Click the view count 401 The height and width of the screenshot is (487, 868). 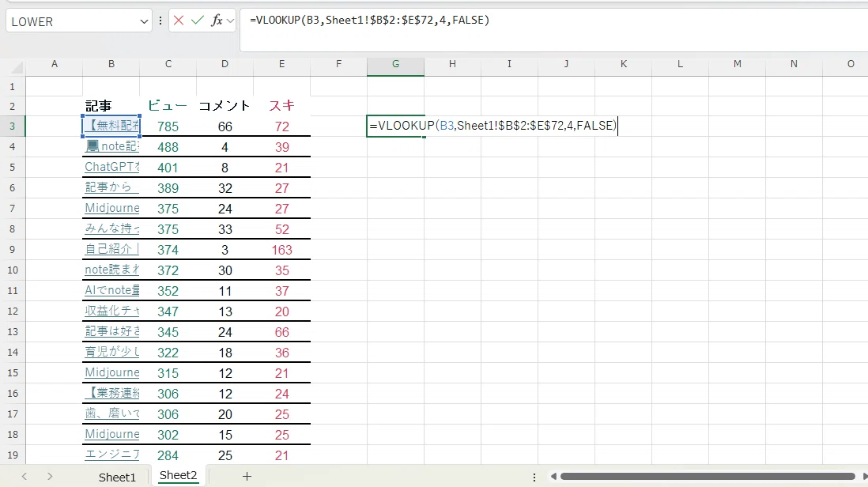(x=168, y=168)
